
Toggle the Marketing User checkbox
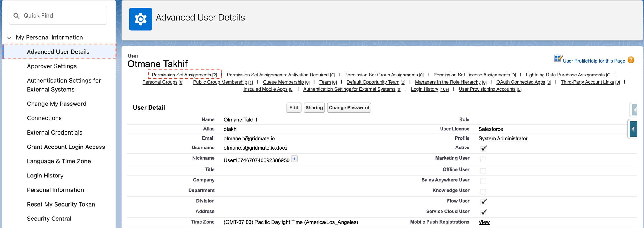point(483,159)
